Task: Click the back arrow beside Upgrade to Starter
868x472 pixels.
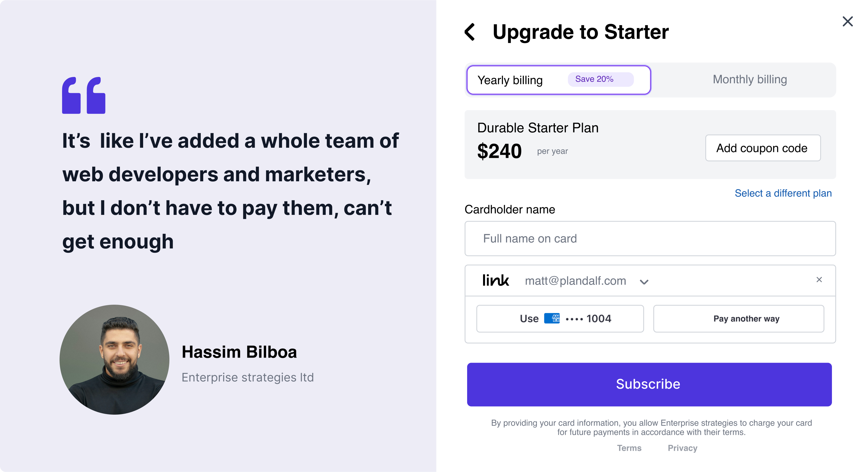Action: 470,32
